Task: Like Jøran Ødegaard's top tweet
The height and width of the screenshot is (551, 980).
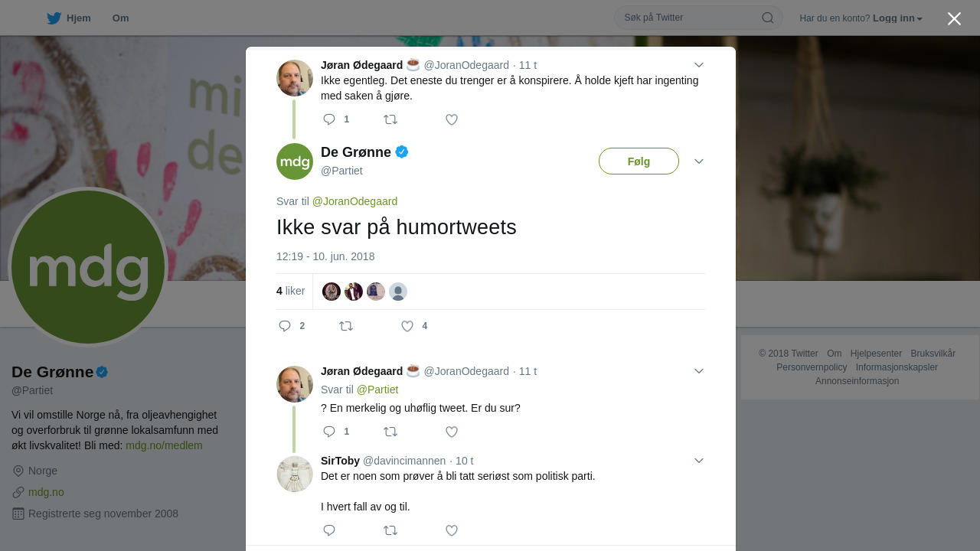Action: 452,119
